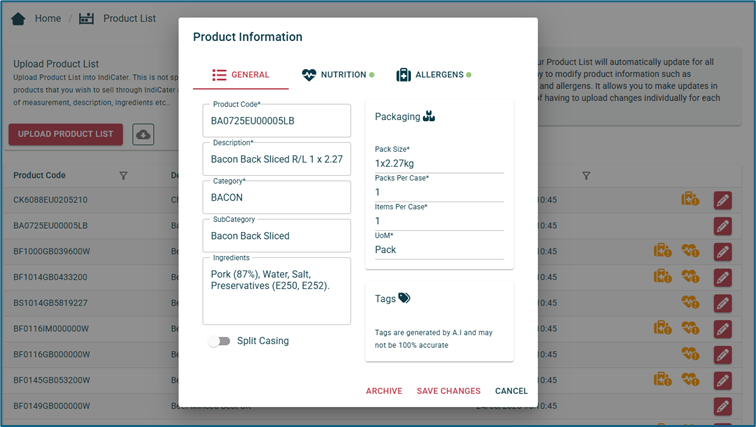The width and height of the screenshot is (756, 427).
Task: Select row code BS1014GB5819227
Action: 50,303
